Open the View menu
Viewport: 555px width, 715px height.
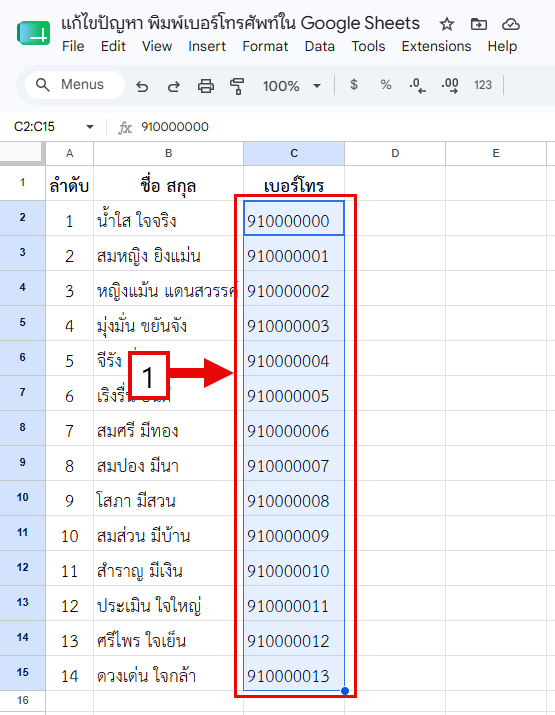(x=157, y=47)
